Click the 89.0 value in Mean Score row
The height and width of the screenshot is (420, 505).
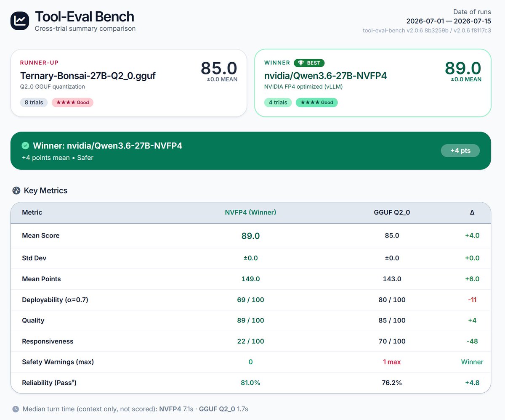click(x=250, y=236)
